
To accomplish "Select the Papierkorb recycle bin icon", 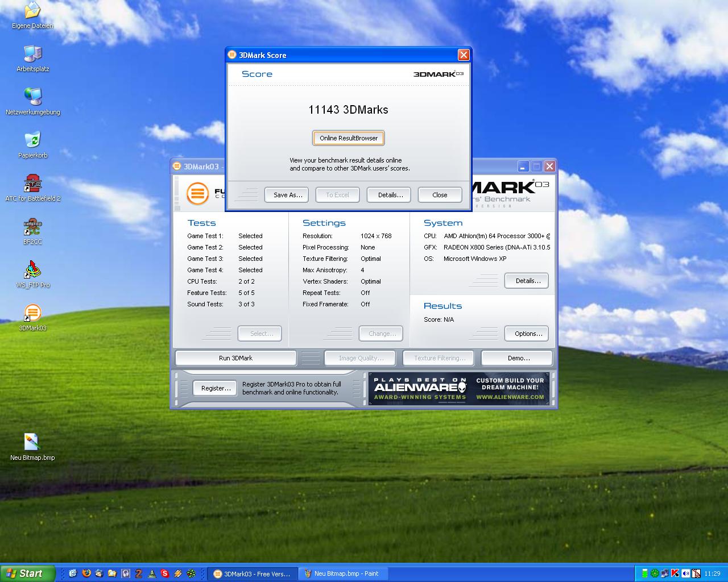I will [x=32, y=145].
